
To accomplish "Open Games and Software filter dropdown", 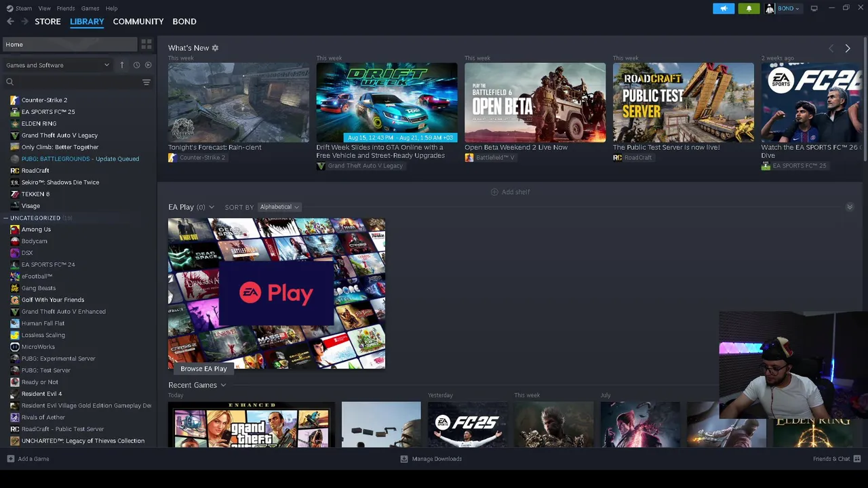I will point(58,65).
